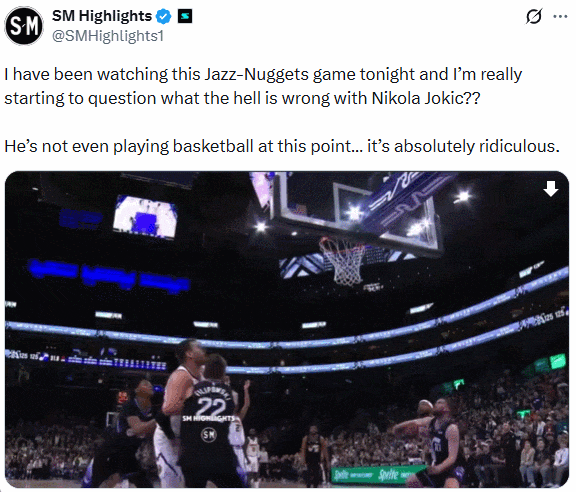
Task: Click the white download arrow on the video
Action: [550, 188]
